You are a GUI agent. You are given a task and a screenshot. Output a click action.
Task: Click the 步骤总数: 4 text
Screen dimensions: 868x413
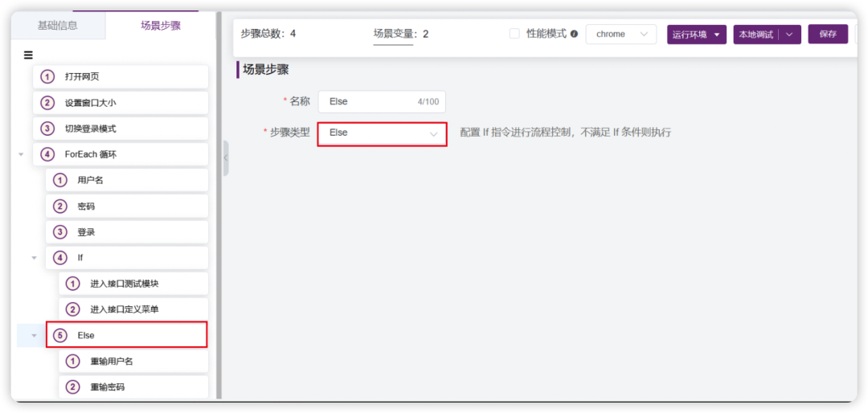(x=268, y=34)
